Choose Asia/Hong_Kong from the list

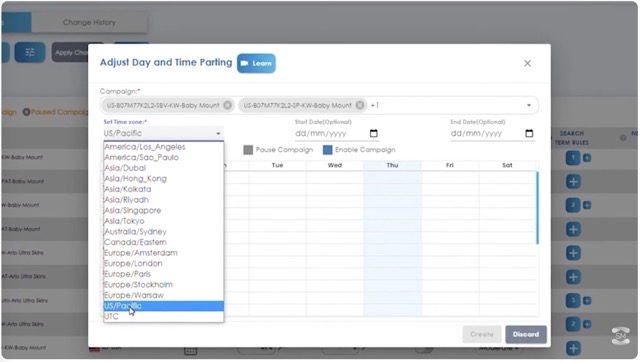click(x=163, y=179)
